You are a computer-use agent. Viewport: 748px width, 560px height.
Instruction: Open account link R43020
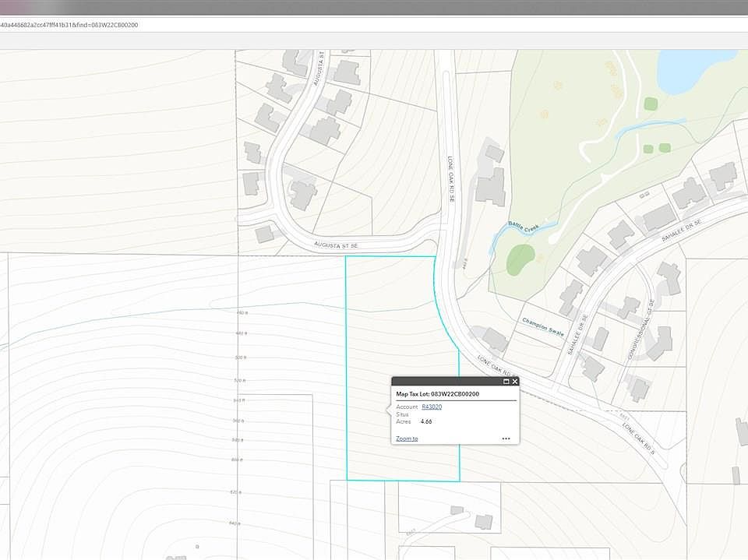[x=432, y=407]
